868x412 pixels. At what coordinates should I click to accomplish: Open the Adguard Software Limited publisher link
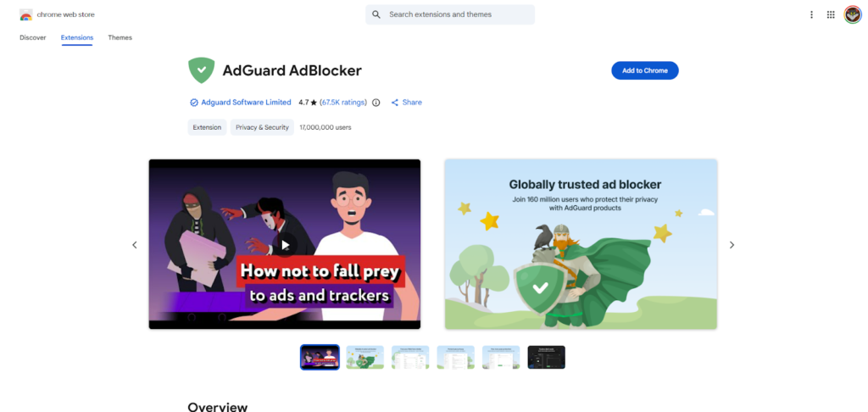tap(247, 103)
